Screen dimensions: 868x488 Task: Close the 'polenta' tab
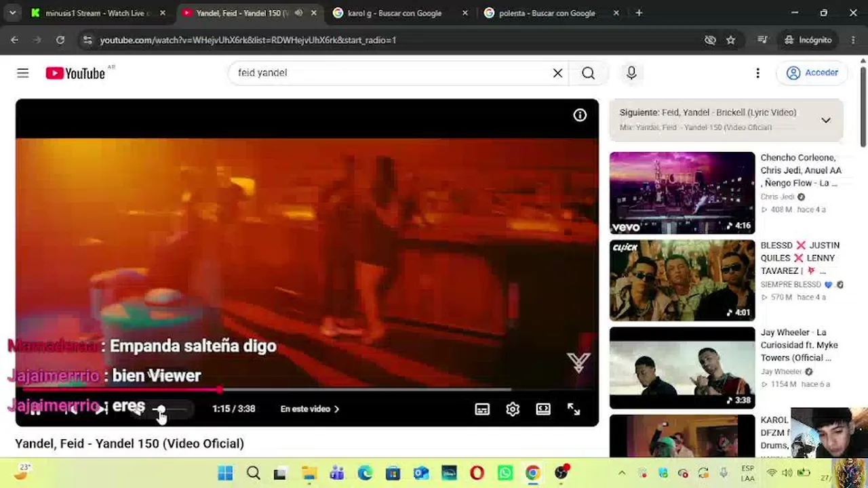(x=616, y=13)
